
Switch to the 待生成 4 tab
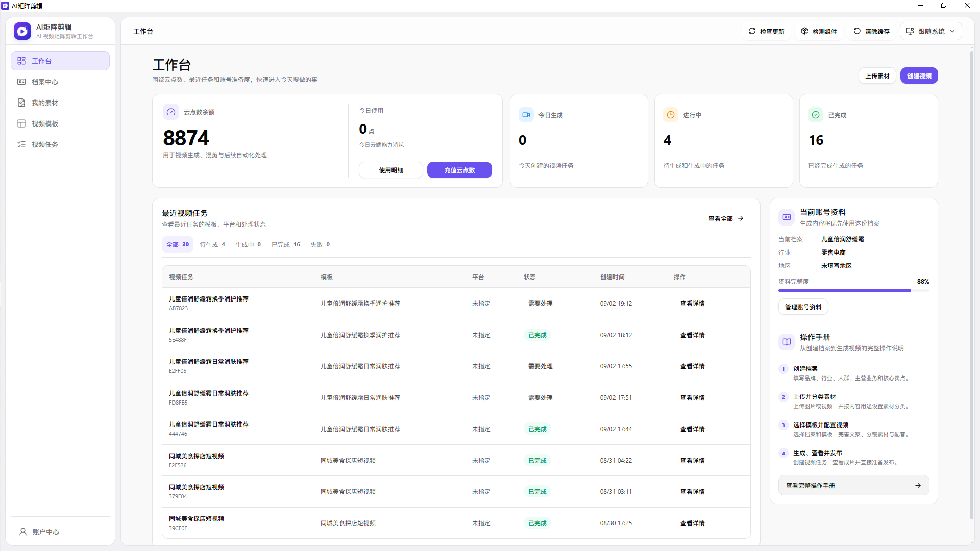point(212,245)
